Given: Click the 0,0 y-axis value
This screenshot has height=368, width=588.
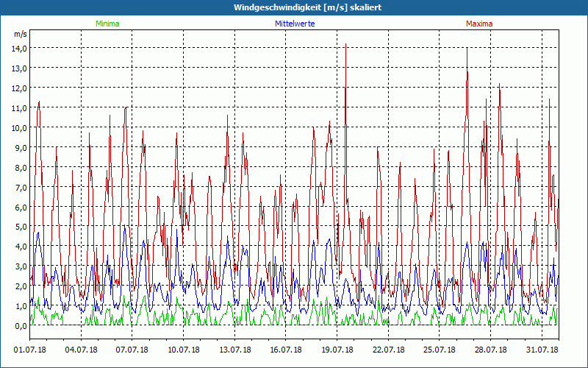Looking at the screenshot, I should click(x=21, y=326).
